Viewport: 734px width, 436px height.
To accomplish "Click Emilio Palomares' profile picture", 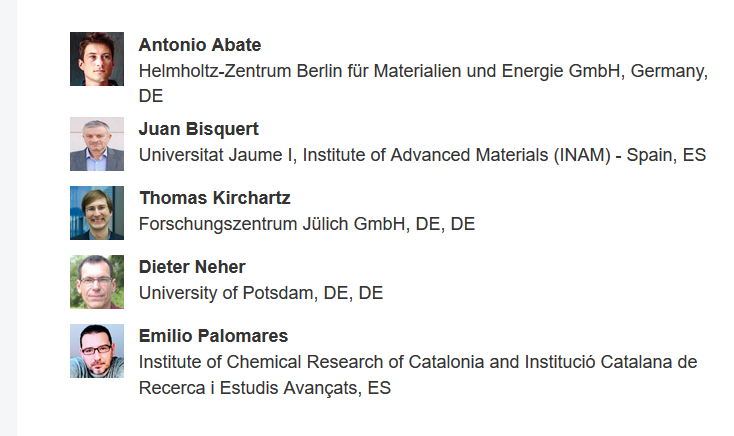I will pos(97,351).
